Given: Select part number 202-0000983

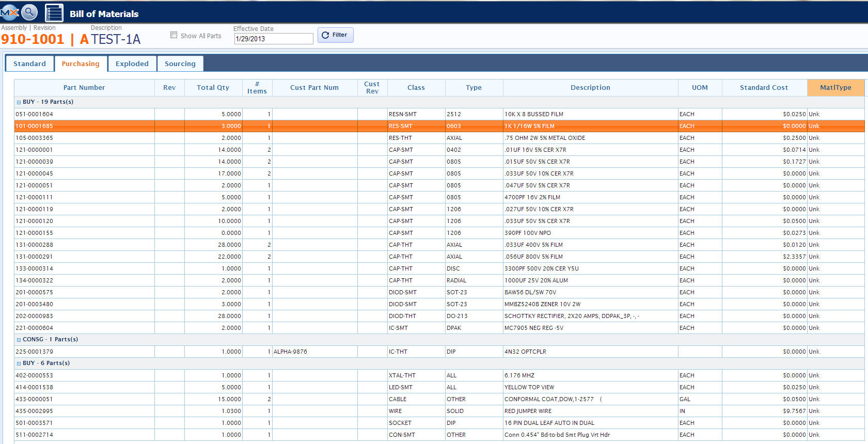Looking at the screenshot, I should (35, 316).
